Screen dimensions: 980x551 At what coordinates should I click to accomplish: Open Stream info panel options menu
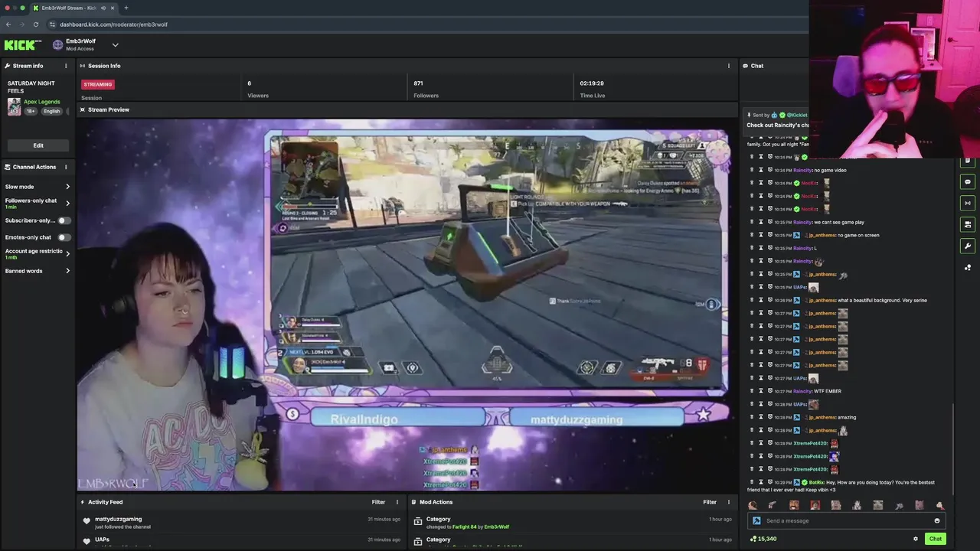click(x=66, y=66)
